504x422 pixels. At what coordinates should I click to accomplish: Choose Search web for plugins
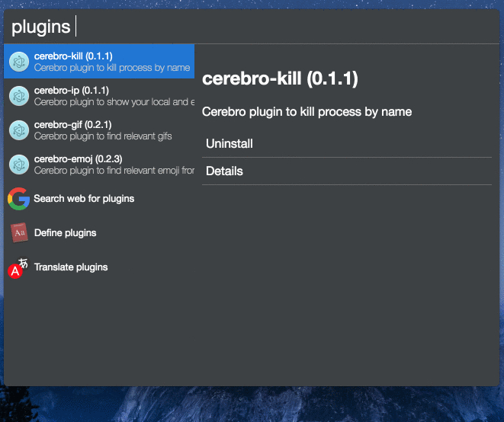pyautogui.click(x=99, y=199)
